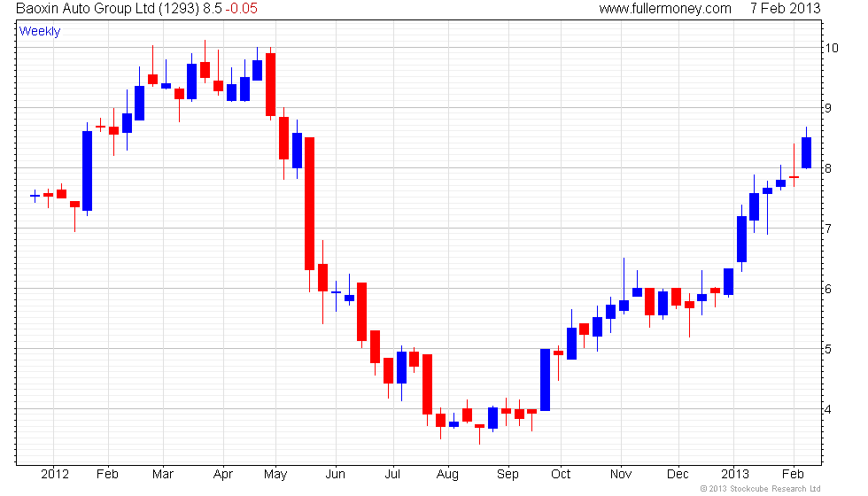
Task: Select the red late-April candle dropping from 9.9
Action: (x=271, y=84)
